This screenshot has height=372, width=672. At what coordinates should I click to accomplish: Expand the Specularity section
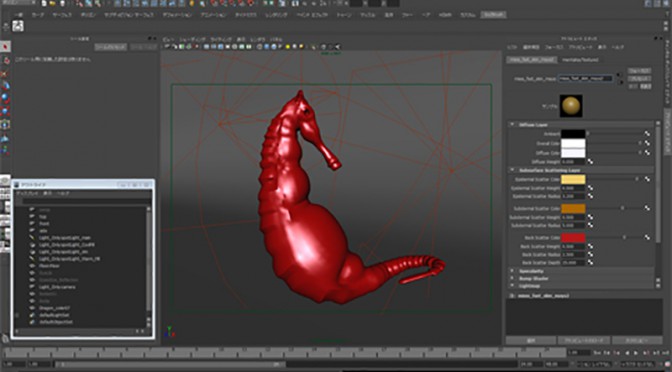click(x=512, y=271)
